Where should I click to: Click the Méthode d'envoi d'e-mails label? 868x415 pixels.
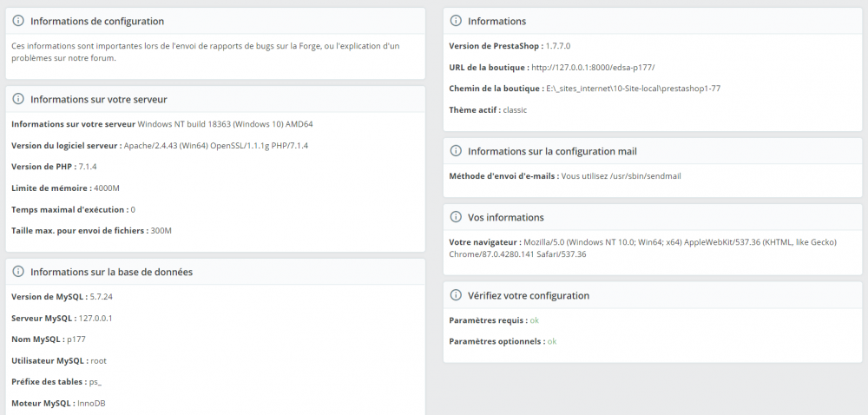[x=503, y=176]
